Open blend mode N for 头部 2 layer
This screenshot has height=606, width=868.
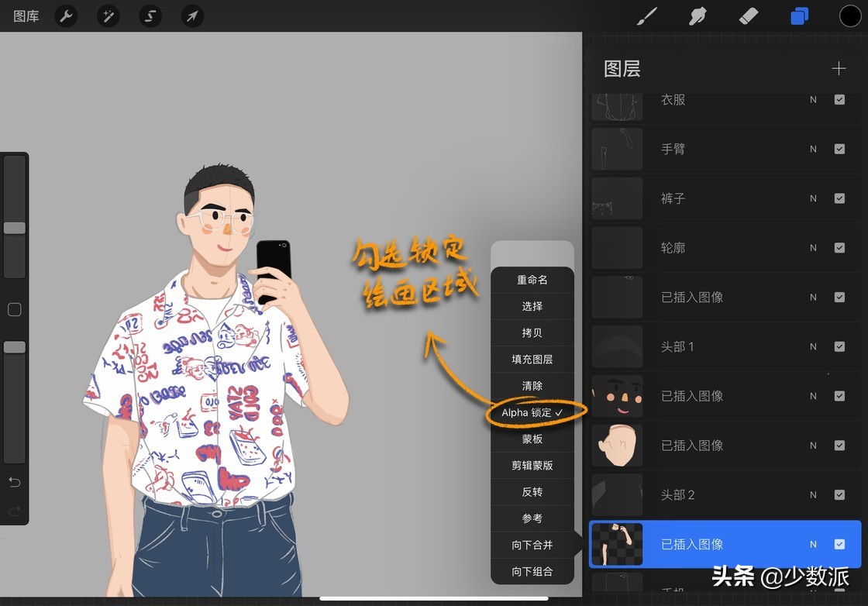(x=812, y=494)
